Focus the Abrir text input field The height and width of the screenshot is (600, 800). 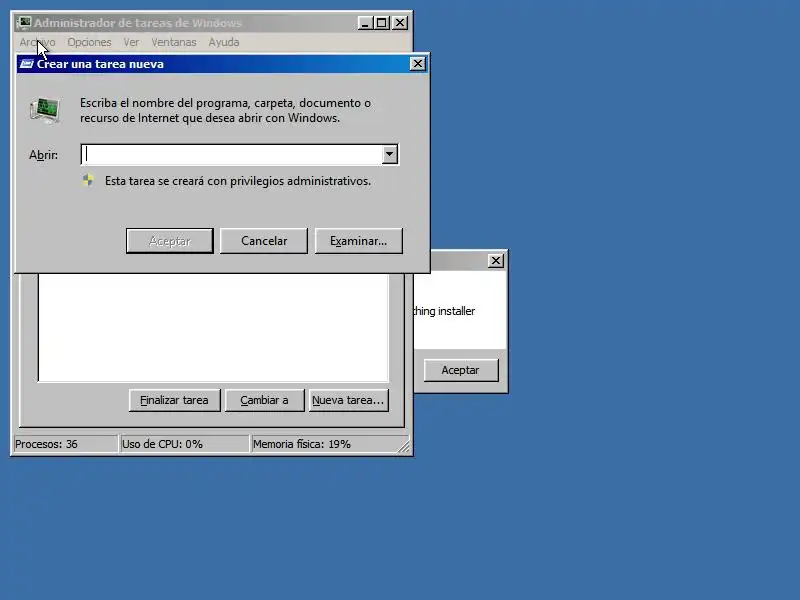click(x=232, y=155)
